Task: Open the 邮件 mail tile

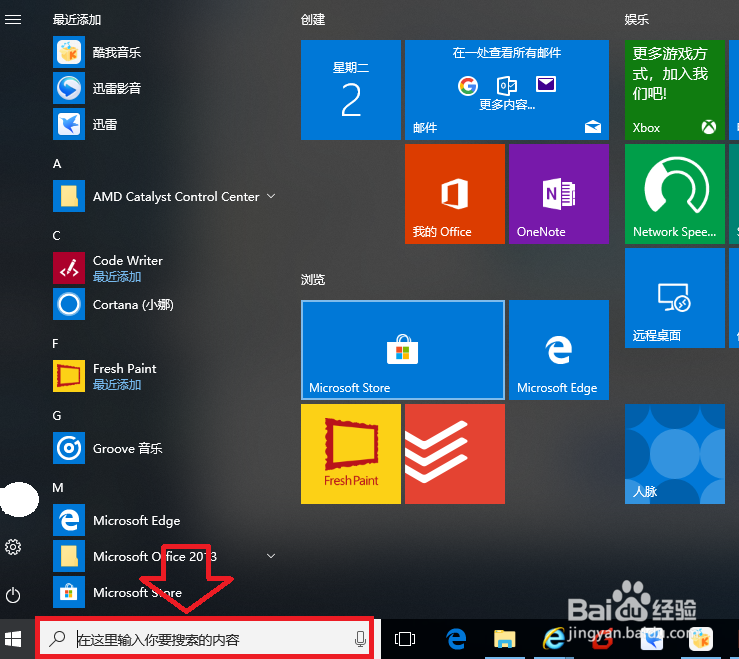Action: [x=507, y=90]
